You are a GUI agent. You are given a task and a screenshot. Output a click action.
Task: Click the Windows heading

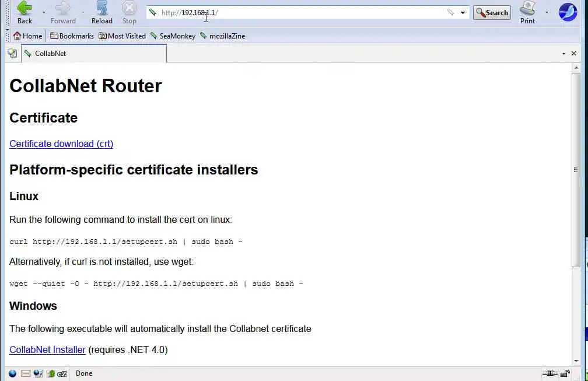point(33,306)
